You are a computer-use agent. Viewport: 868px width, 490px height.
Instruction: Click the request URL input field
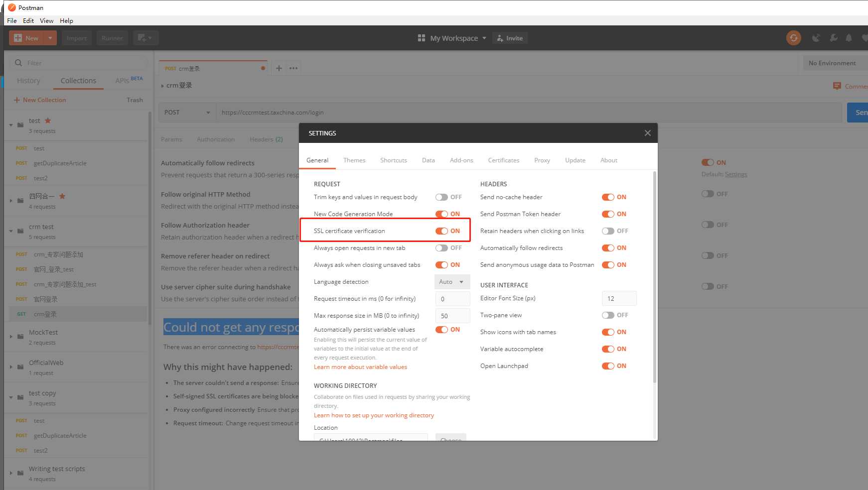[529, 113]
